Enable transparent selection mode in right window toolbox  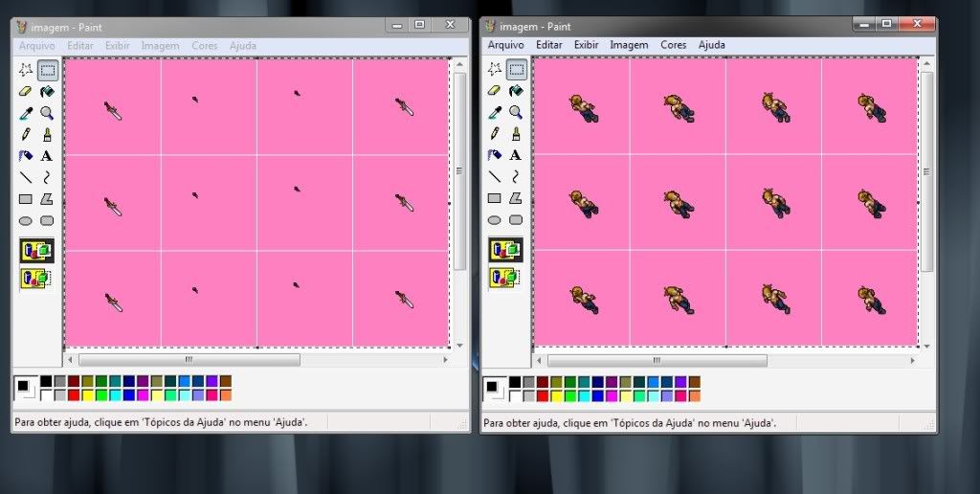505,278
